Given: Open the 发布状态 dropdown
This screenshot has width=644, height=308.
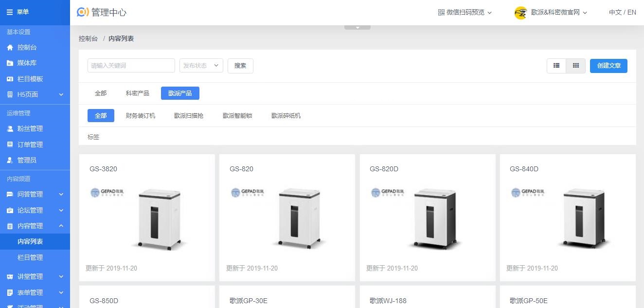Looking at the screenshot, I should [201, 66].
